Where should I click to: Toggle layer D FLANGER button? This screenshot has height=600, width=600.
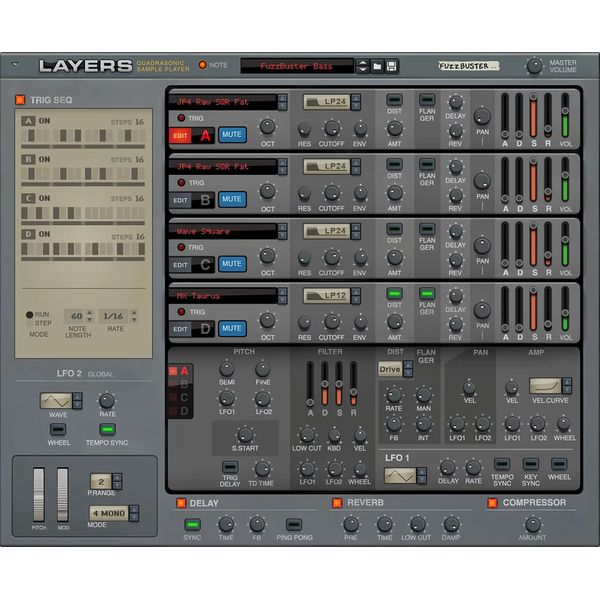427,293
